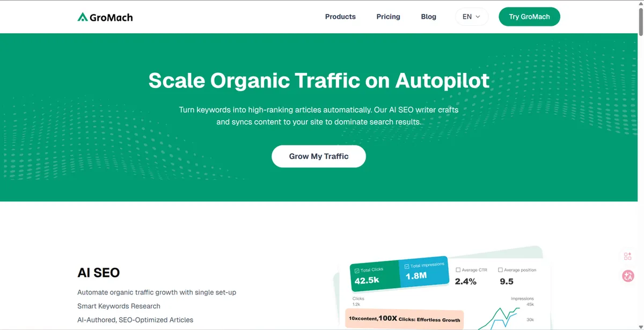Image resolution: width=644 pixels, height=330 pixels.
Task: Click the Try GroMach button
Action: 529,17
